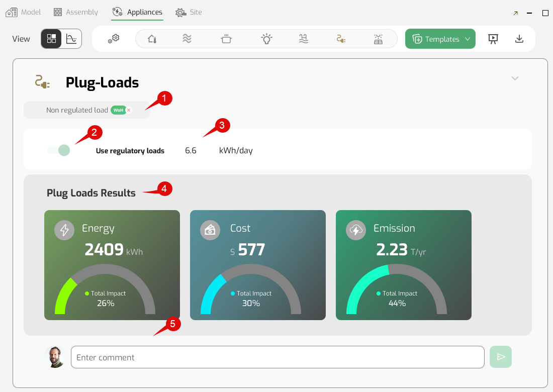This screenshot has height=392, width=553.
Task: Minimize the application window
Action: coord(529,13)
